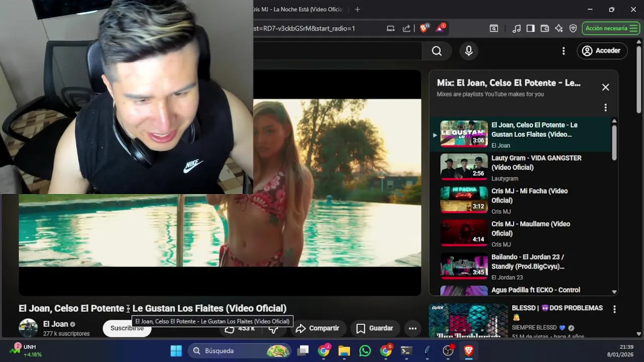
Task: Open the media control music note icon
Action: tap(517, 29)
